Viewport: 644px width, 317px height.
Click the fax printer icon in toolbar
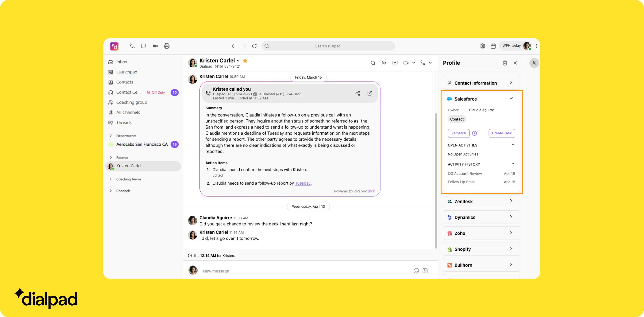coord(167,46)
